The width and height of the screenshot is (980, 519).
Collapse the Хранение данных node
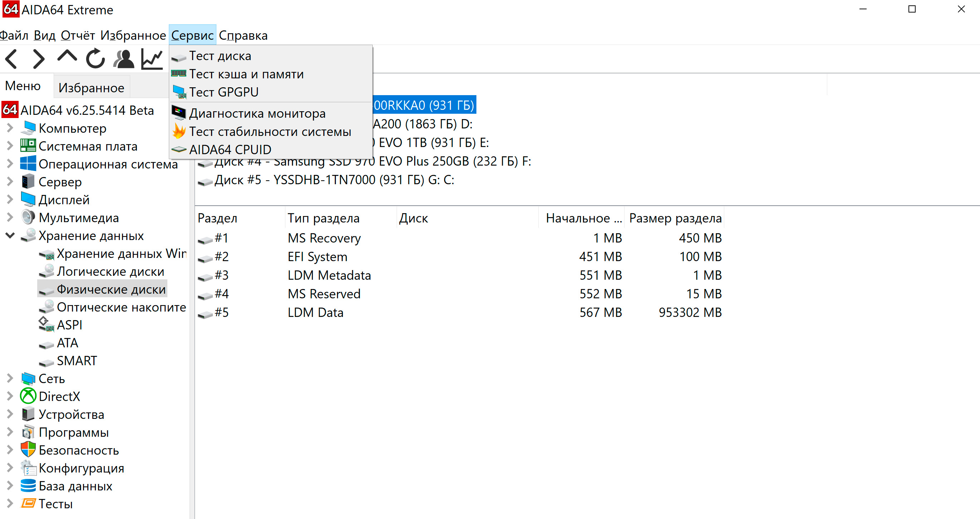10,235
